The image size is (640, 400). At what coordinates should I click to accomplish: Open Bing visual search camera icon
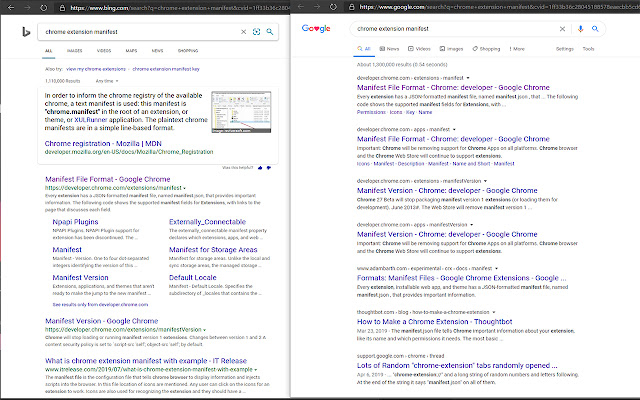coord(256,32)
